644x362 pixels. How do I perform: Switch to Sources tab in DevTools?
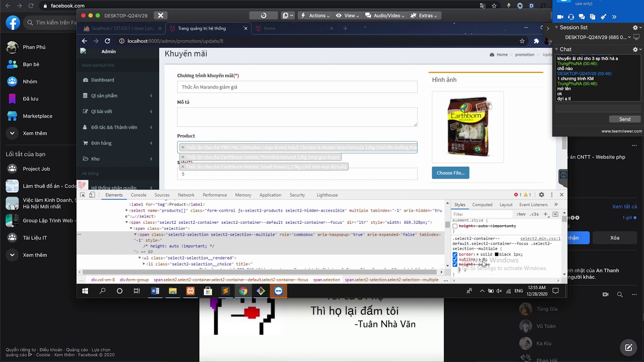click(162, 195)
